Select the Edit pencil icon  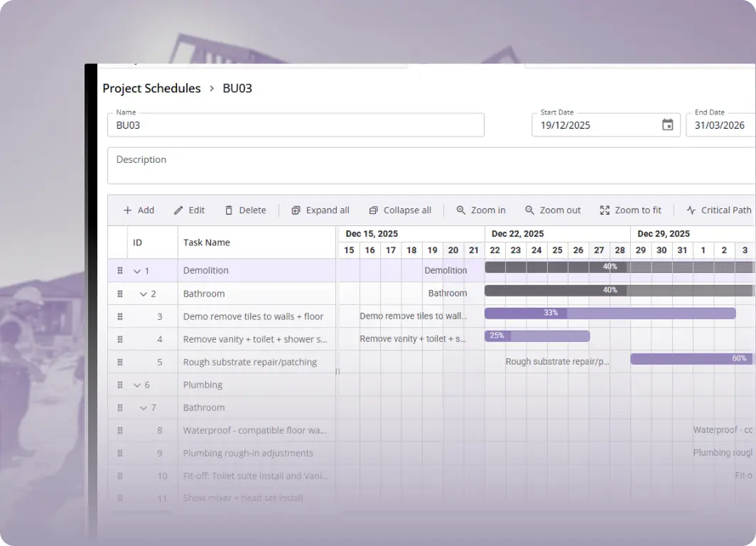click(x=177, y=210)
